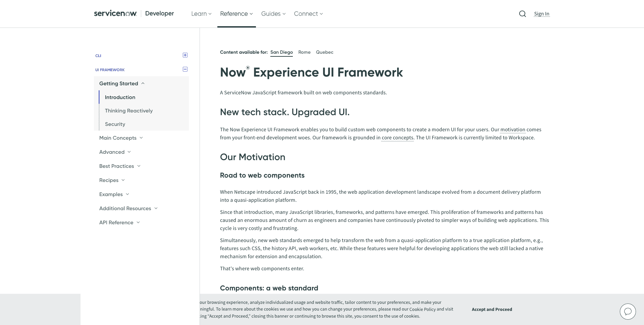The width and height of the screenshot is (644, 325).
Task: Expand the Advanced section
Action: (115, 152)
